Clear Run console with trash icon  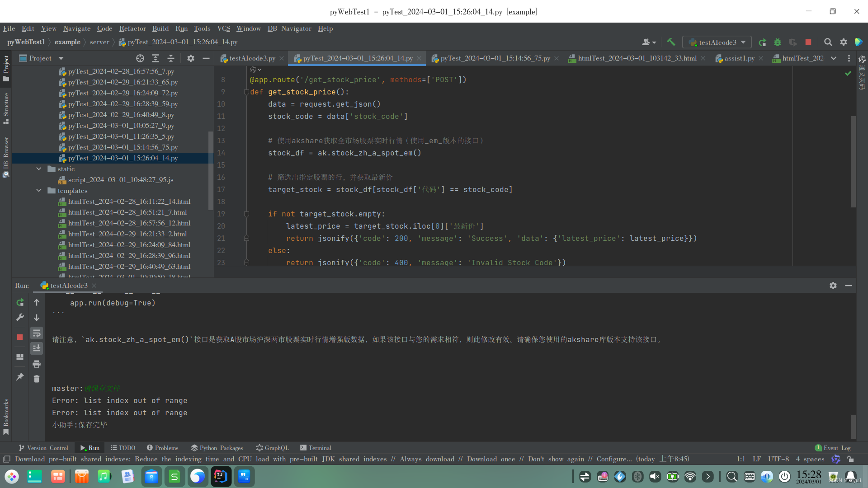37,379
